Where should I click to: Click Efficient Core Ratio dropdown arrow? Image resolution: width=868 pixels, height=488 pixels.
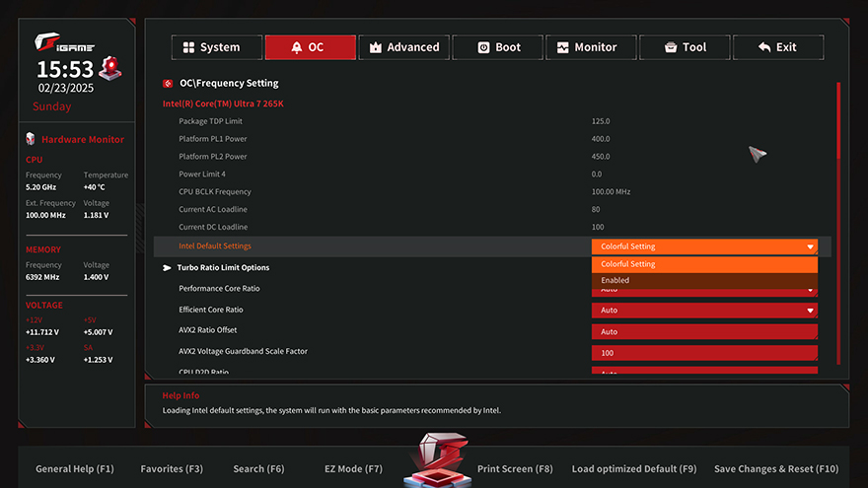(810, 311)
